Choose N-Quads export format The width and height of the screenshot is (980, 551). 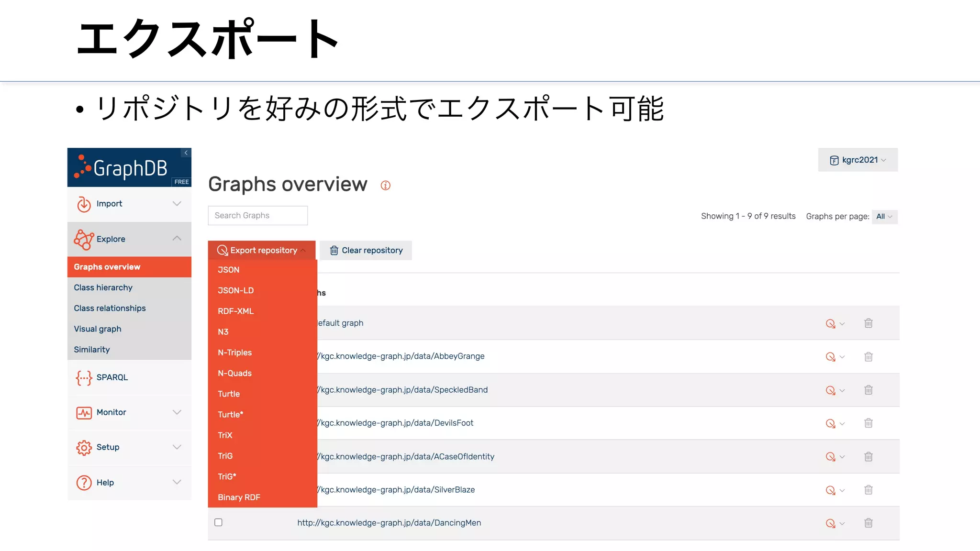tap(262, 373)
